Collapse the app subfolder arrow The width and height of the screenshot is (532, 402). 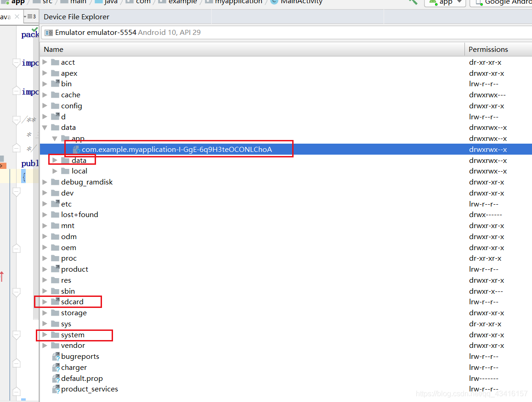(x=55, y=139)
